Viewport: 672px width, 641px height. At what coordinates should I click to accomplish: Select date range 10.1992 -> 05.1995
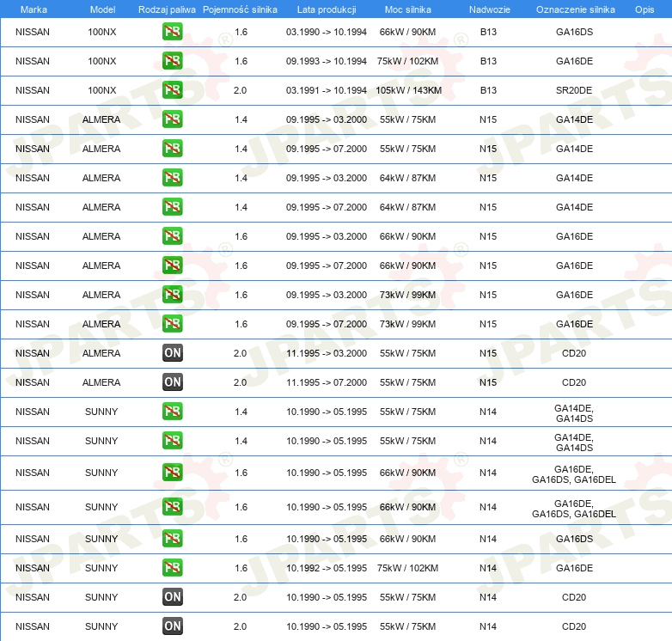327,568
